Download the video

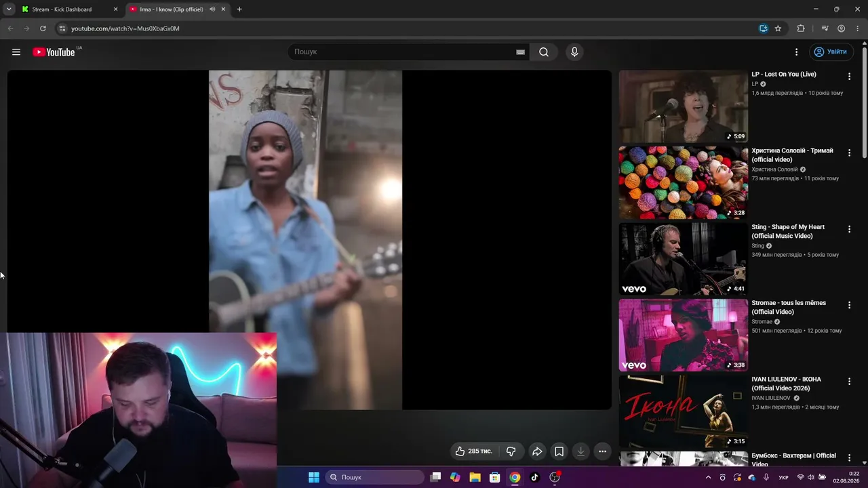click(580, 451)
